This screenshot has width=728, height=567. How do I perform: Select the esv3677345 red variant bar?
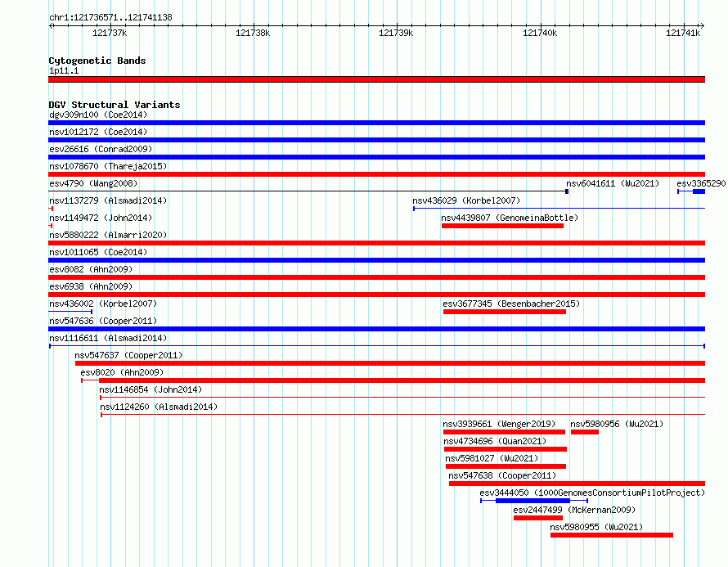(x=505, y=312)
